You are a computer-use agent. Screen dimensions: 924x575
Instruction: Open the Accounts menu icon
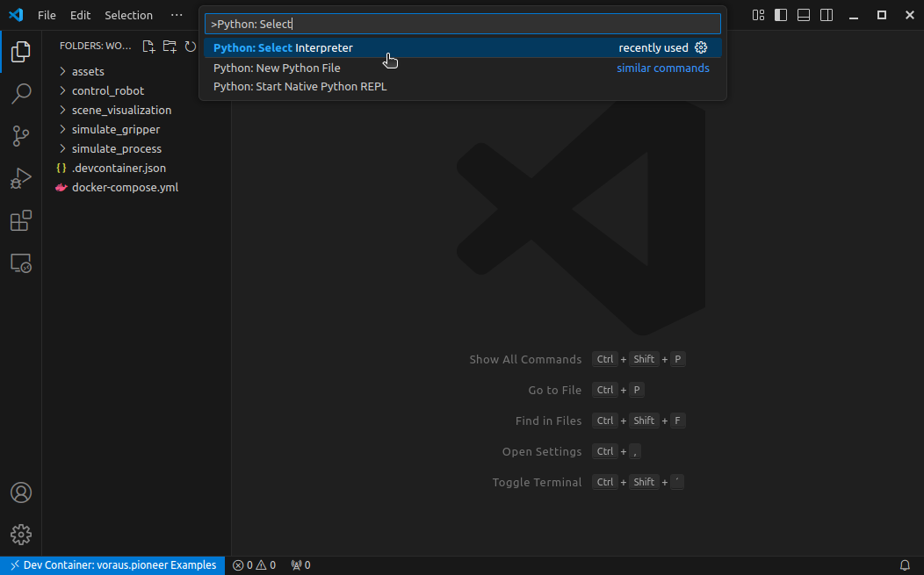[x=20, y=492]
